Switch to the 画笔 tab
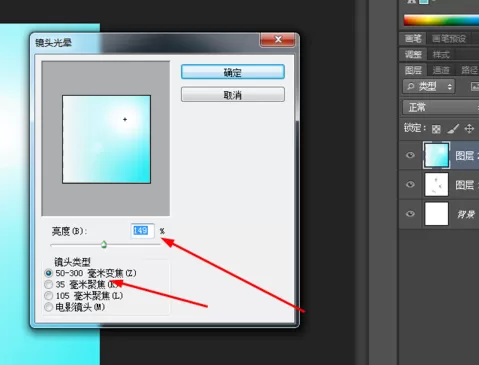 coord(413,39)
